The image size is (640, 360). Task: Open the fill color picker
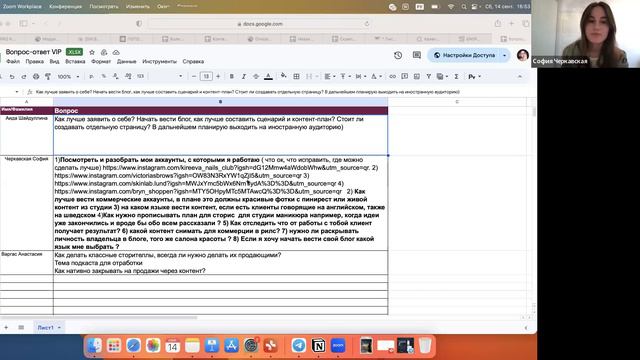pos(284,76)
